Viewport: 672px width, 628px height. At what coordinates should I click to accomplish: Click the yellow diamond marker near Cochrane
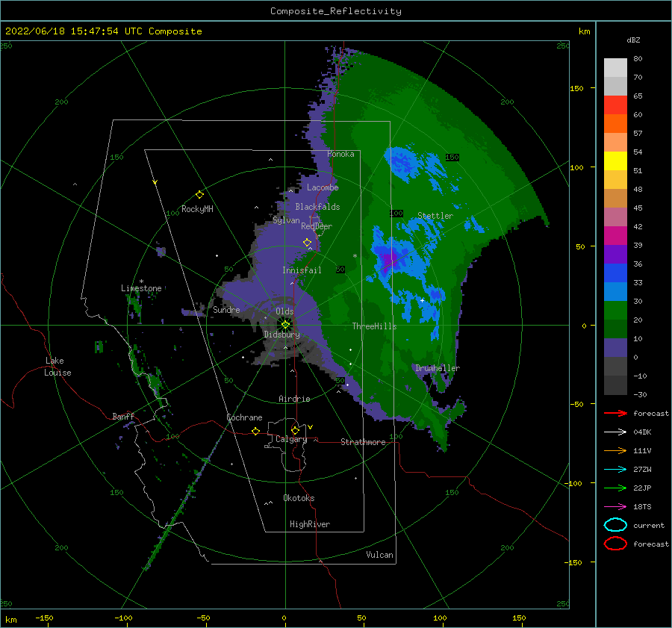tap(255, 431)
